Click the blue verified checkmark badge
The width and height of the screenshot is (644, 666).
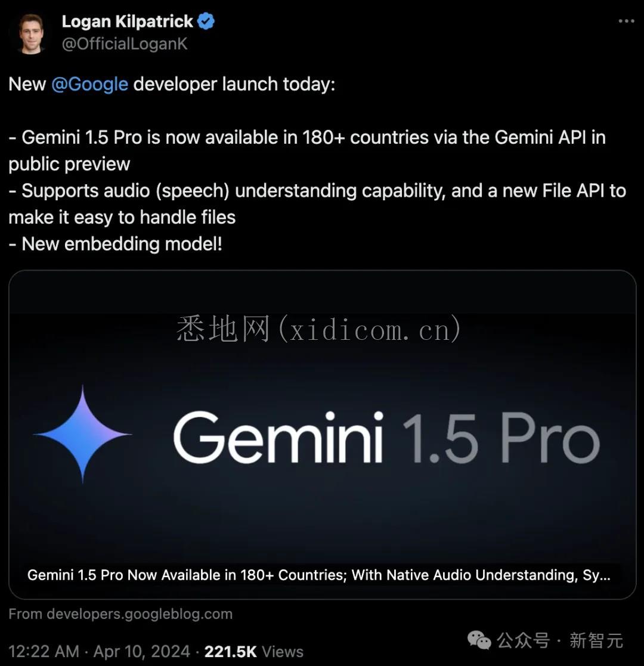[x=206, y=21]
